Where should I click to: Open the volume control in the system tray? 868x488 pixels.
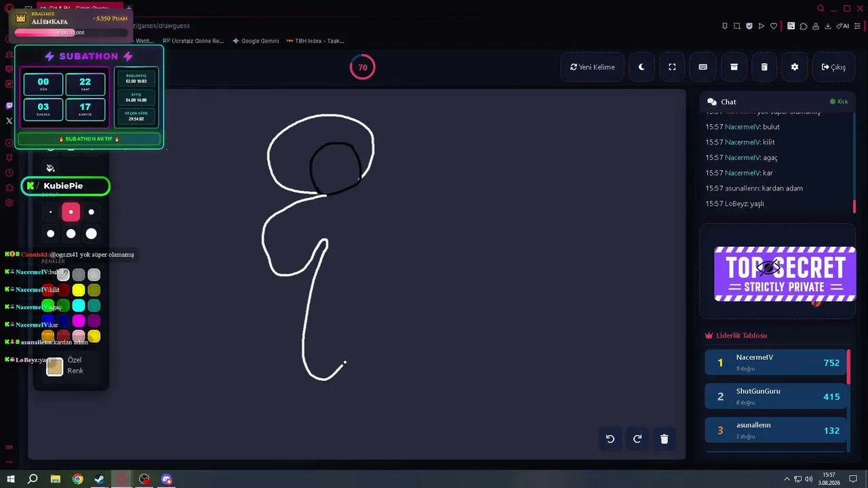pos(808,479)
